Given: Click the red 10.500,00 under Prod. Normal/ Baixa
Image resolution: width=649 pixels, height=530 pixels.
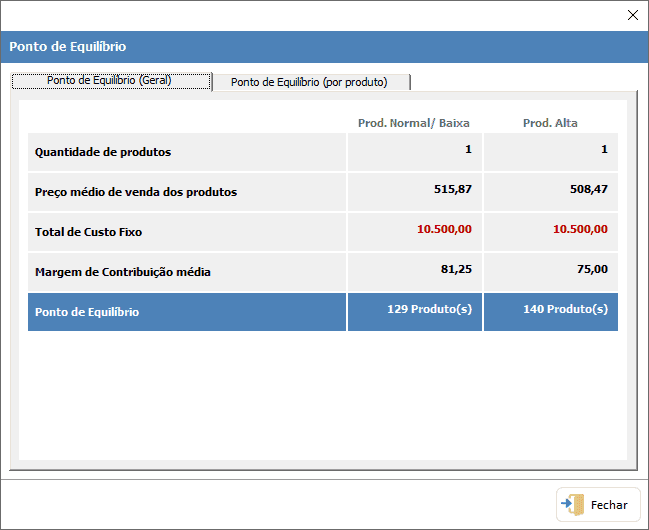Looking at the screenshot, I should pyautogui.click(x=444, y=229).
